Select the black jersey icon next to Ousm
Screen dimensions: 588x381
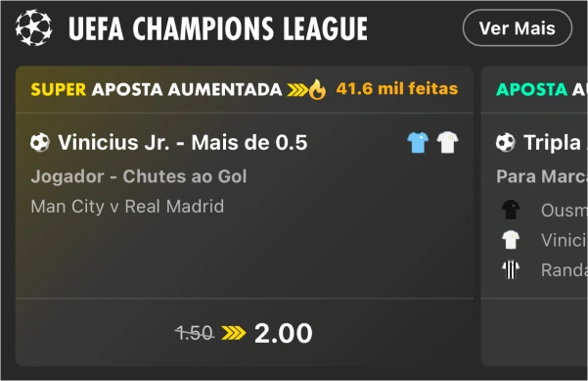(511, 210)
